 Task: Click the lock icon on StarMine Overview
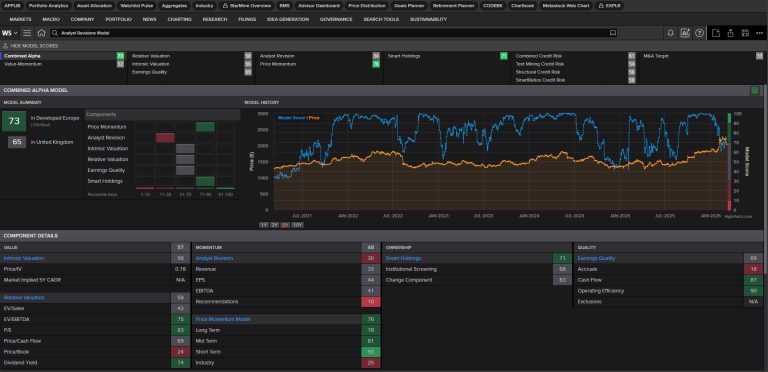tap(225, 6)
